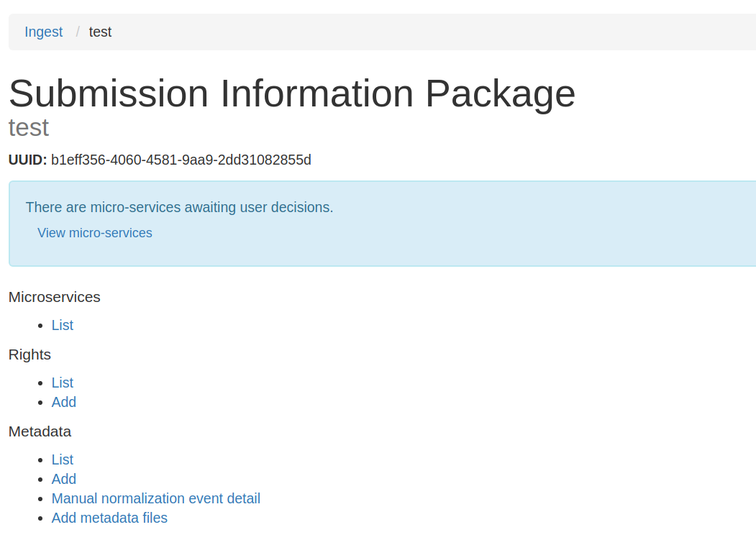The width and height of the screenshot is (756, 540).
Task: Click the Microservices section header
Action: (54, 297)
